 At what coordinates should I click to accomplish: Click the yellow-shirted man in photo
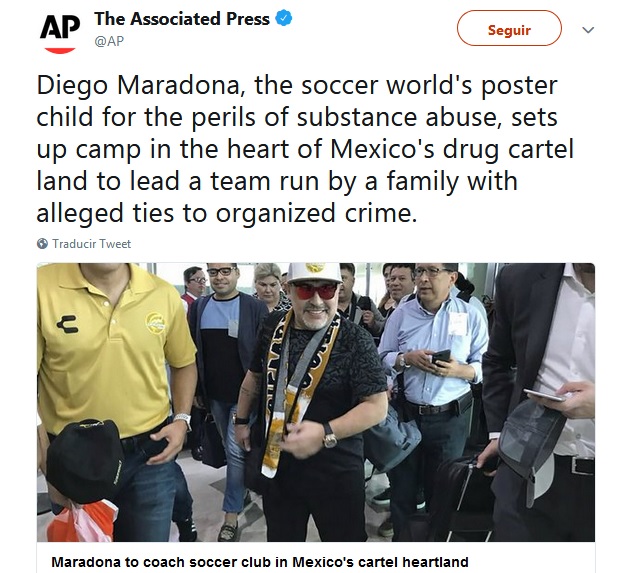(115, 360)
